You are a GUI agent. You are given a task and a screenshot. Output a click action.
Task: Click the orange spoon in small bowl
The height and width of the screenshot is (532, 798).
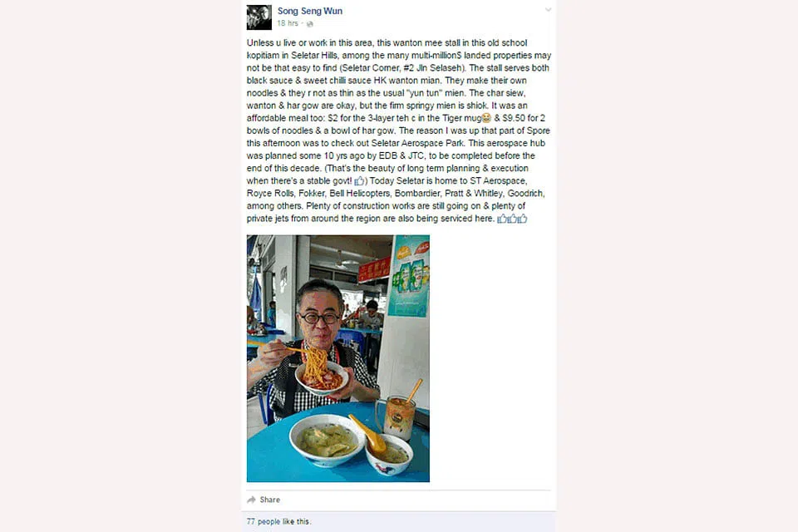click(x=368, y=434)
